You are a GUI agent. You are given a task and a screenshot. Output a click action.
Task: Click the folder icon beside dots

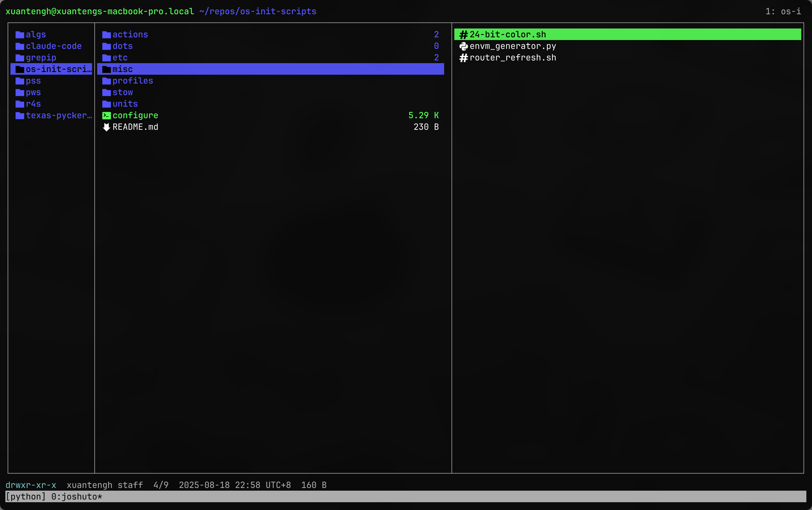pos(107,46)
